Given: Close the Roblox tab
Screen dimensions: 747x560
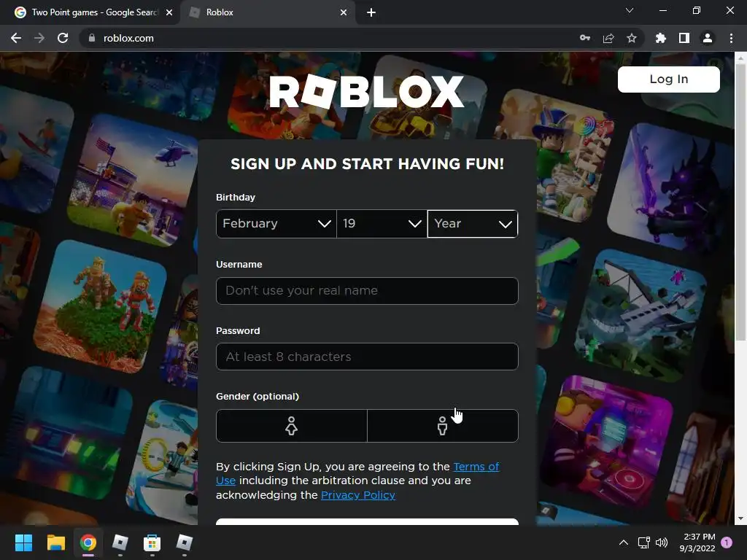Looking at the screenshot, I should click(x=344, y=12).
